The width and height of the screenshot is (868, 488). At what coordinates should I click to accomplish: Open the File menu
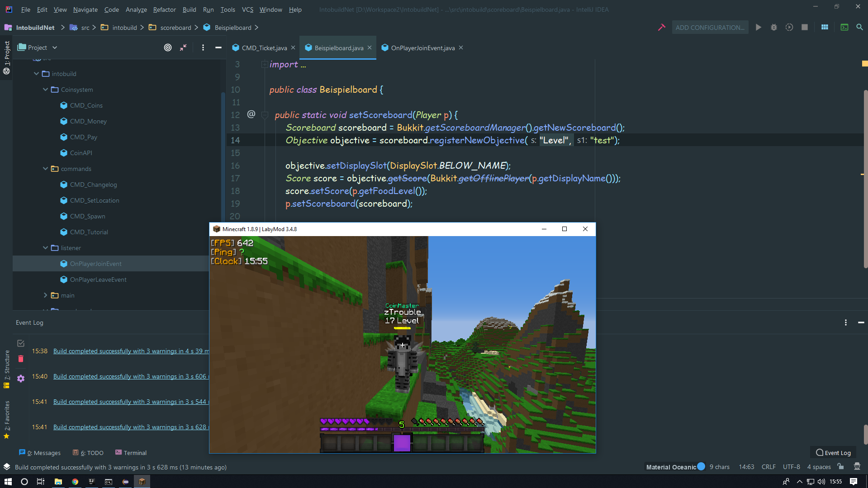(x=26, y=9)
